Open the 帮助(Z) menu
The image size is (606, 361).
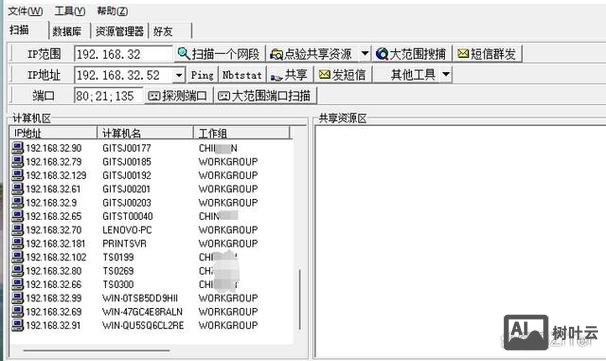tap(112, 11)
